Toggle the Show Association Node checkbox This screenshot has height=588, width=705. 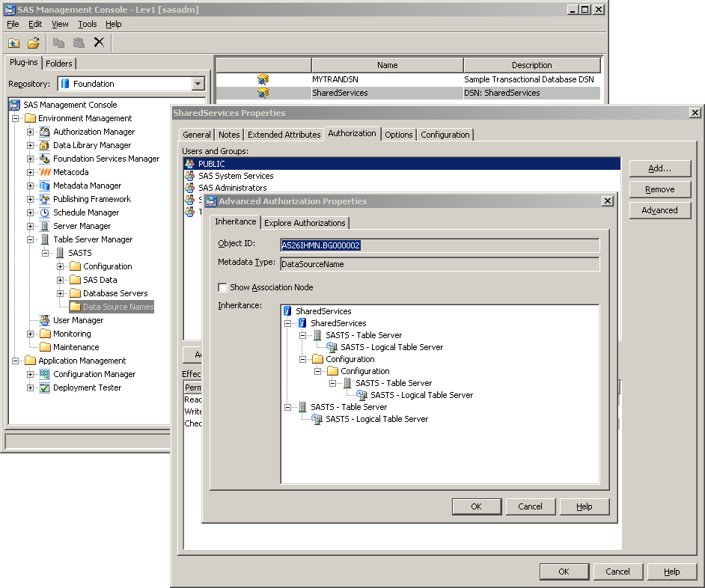(x=222, y=287)
